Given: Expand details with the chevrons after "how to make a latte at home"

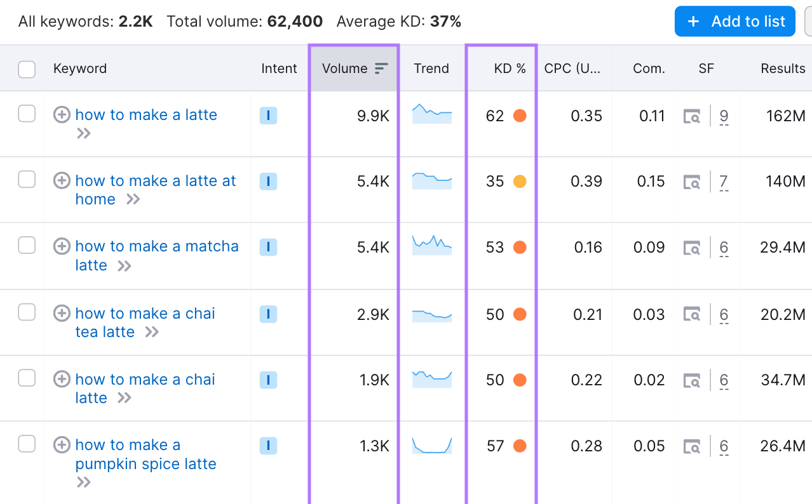Looking at the screenshot, I should tap(133, 199).
